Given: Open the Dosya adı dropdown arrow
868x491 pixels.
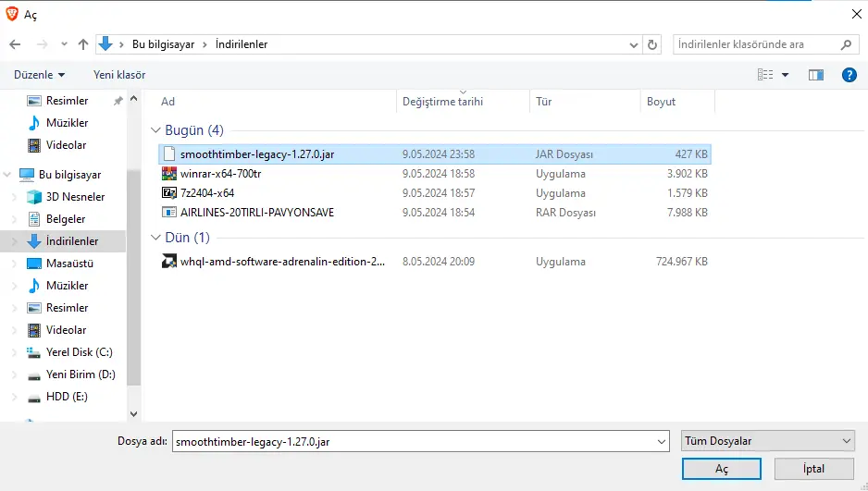Looking at the screenshot, I should [661, 441].
